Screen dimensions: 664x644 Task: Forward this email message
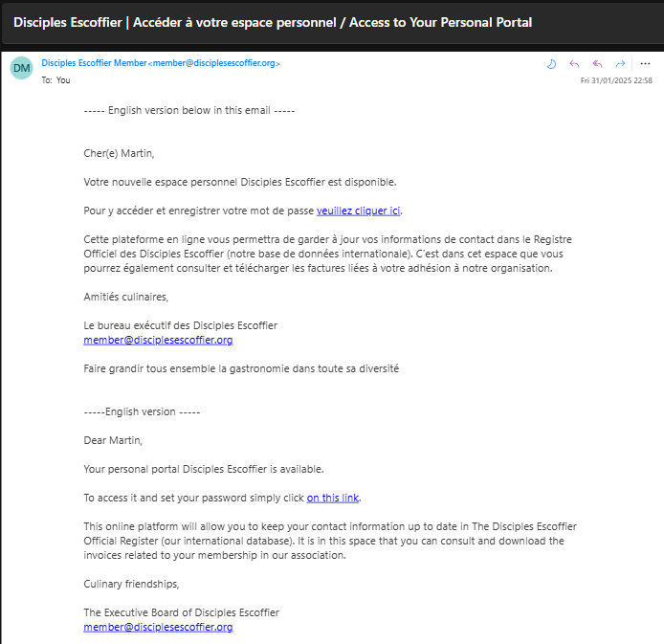click(621, 63)
